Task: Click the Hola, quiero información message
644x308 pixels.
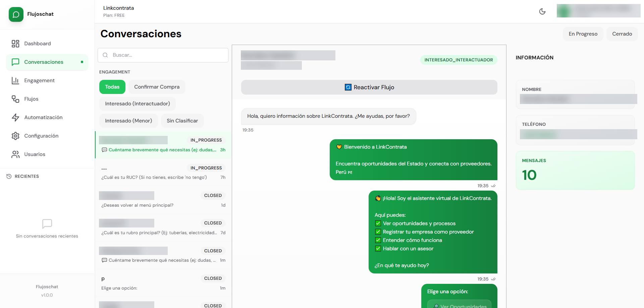Action: click(329, 116)
